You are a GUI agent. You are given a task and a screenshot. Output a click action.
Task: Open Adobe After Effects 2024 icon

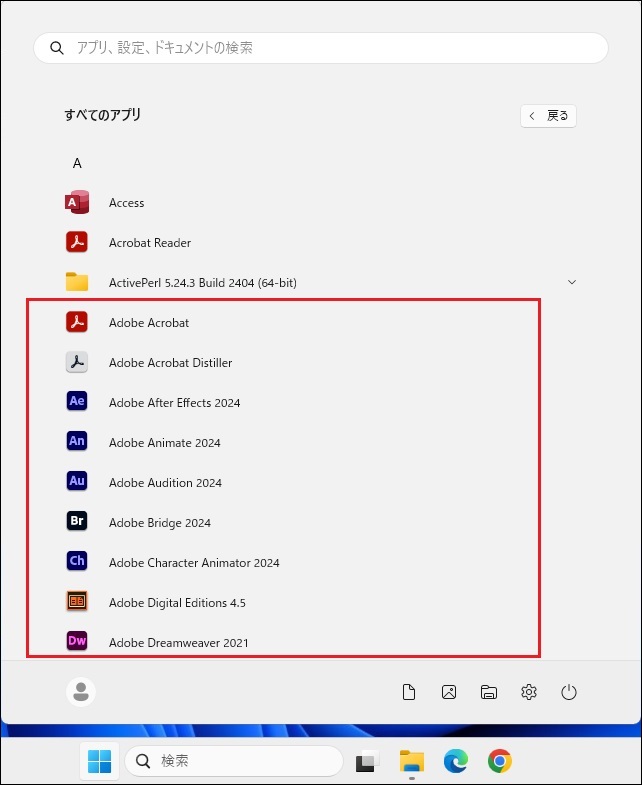coord(77,402)
